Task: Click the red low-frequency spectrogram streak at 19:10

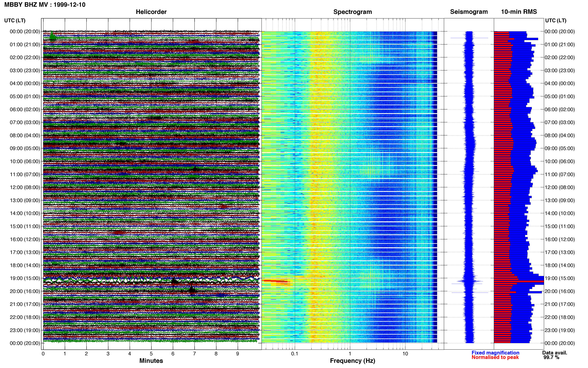Action: (276, 281)
